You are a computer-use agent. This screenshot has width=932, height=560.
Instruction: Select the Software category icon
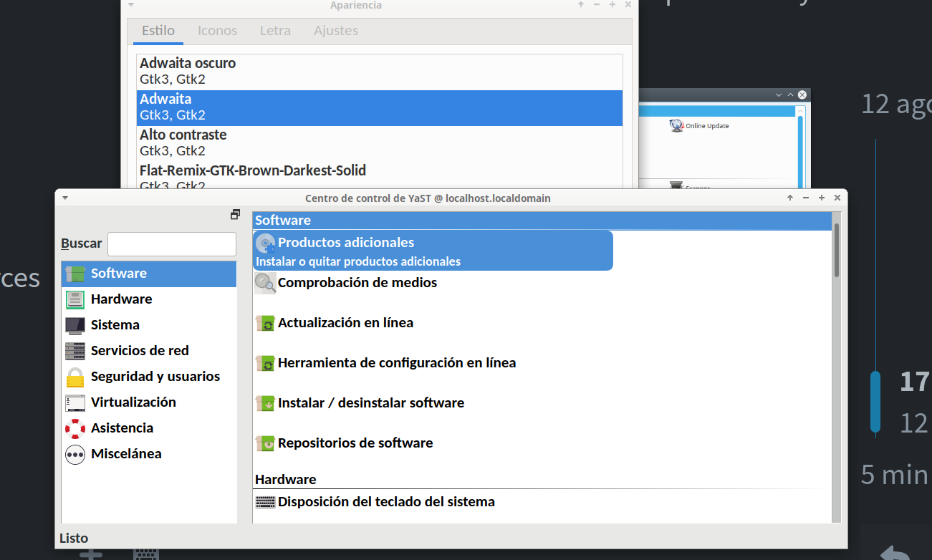pos(75,274)
